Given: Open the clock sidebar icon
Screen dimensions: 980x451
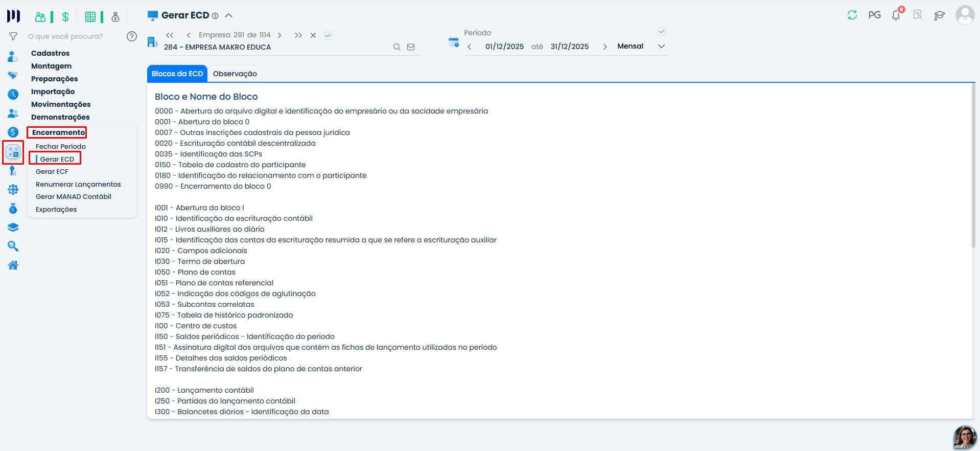Looking at the screenshot, I should pos(13,95).
